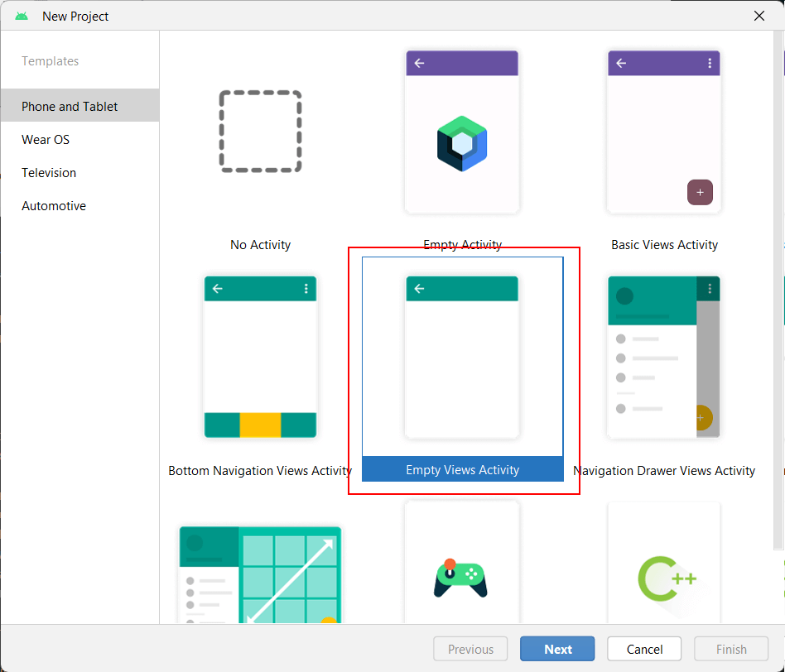This screenshot has width=785, height=672.
Task: Switch to Automotive templates
Action: (x=54, y=205)
